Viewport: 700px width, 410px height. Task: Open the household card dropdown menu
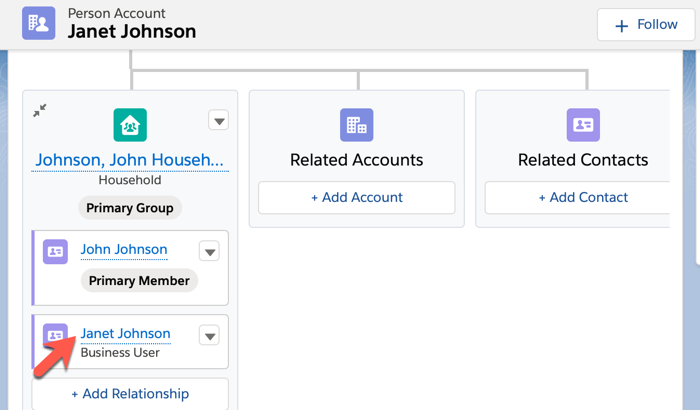click(x=218, y=121)
